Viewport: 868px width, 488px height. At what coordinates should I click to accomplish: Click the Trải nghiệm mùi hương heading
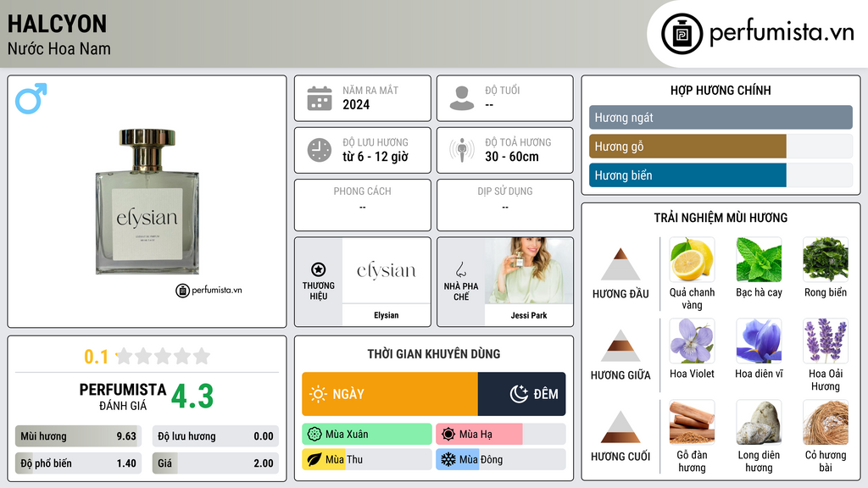pos(721,218)
